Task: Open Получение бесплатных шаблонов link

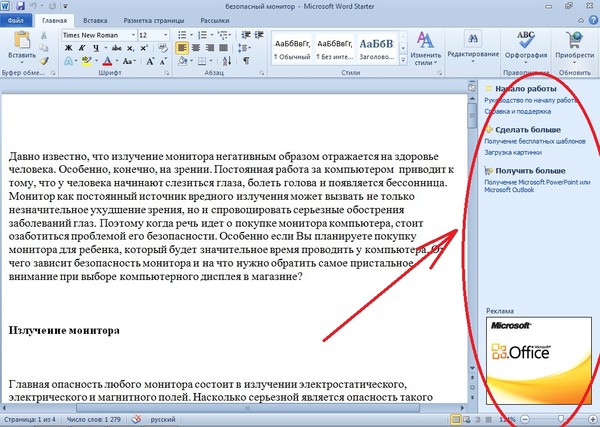Action: coord(535,141)
